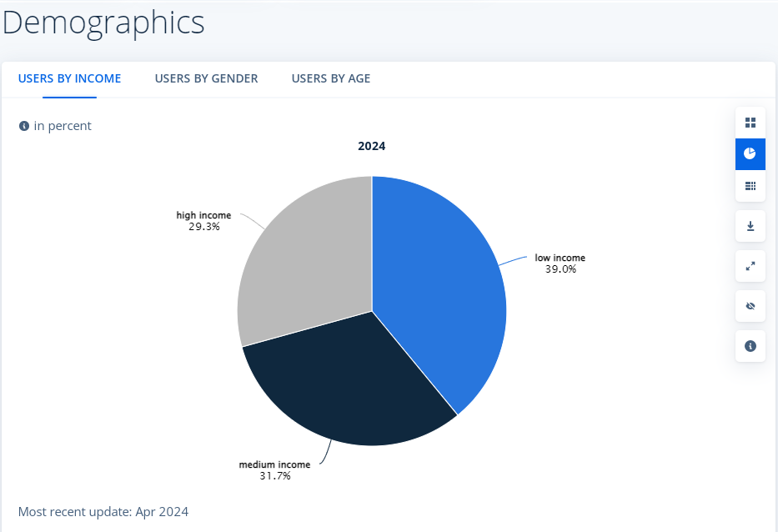Expand the chart to fullscreen
The width and height of the screenshot is (778, 532).
coord(750,266)
